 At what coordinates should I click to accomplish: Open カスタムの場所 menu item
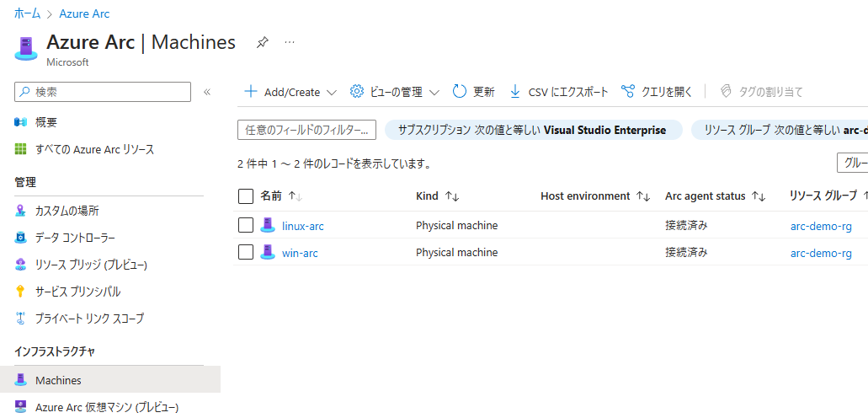point(67,211)
